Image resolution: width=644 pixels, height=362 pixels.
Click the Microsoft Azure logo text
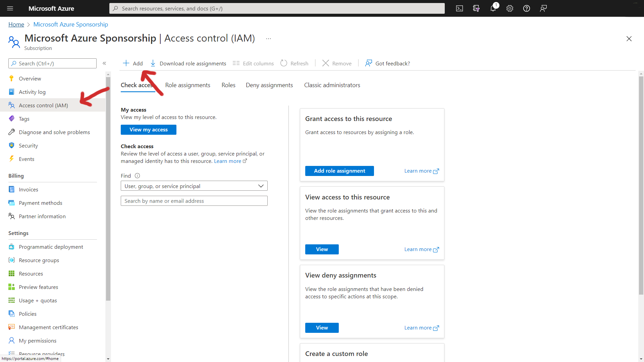51,8
